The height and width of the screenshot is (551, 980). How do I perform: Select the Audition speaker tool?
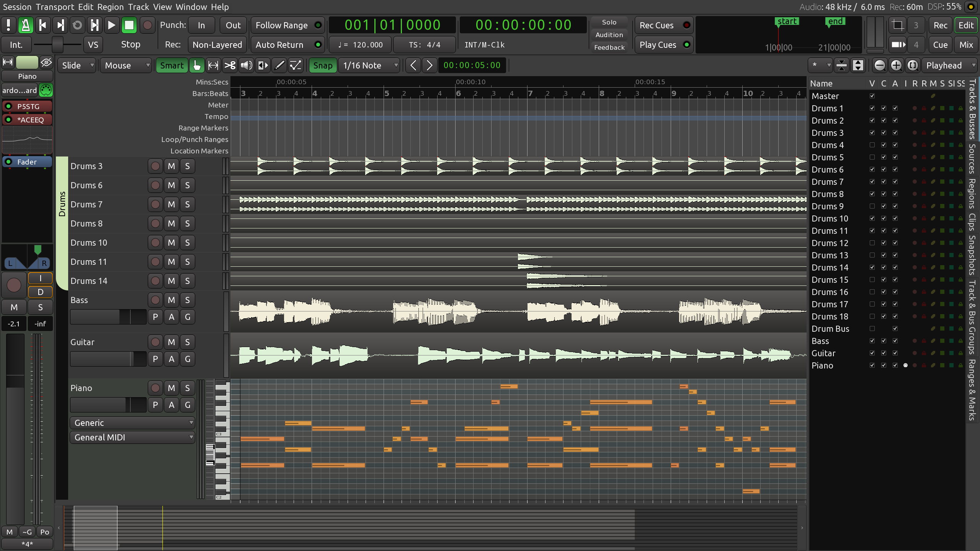pyautogui.click(x=246, y=65)
